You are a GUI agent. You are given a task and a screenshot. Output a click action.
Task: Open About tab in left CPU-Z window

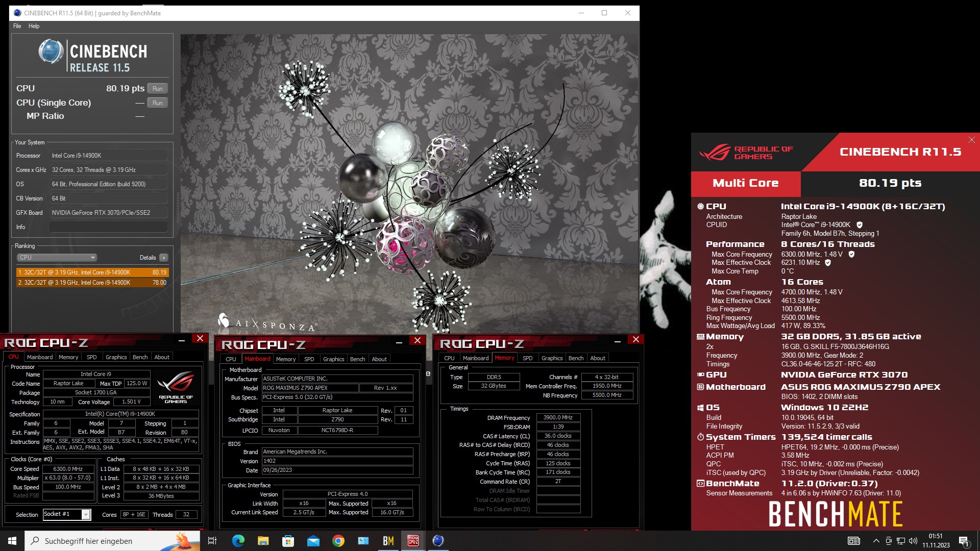162,357
